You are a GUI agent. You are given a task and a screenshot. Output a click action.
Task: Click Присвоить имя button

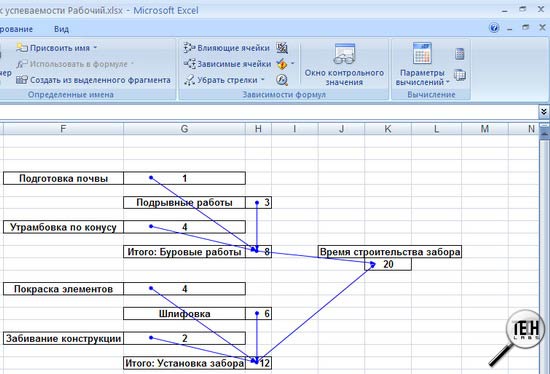click(x=53, y=48)
